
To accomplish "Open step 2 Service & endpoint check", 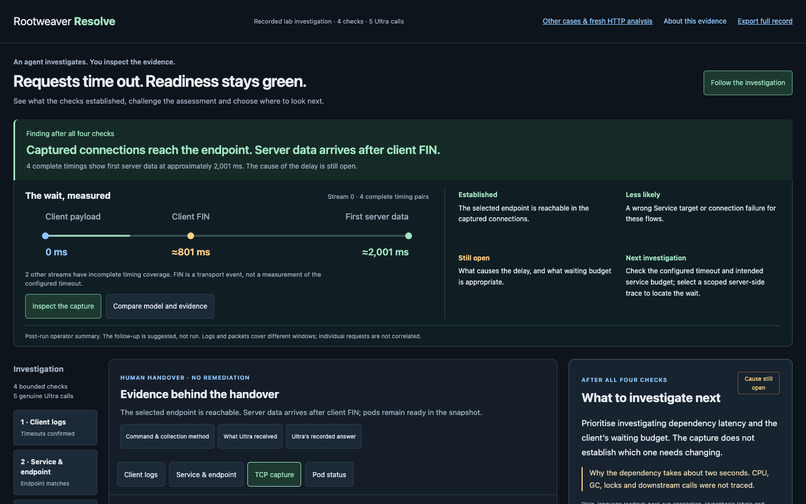I will (55, 472).
